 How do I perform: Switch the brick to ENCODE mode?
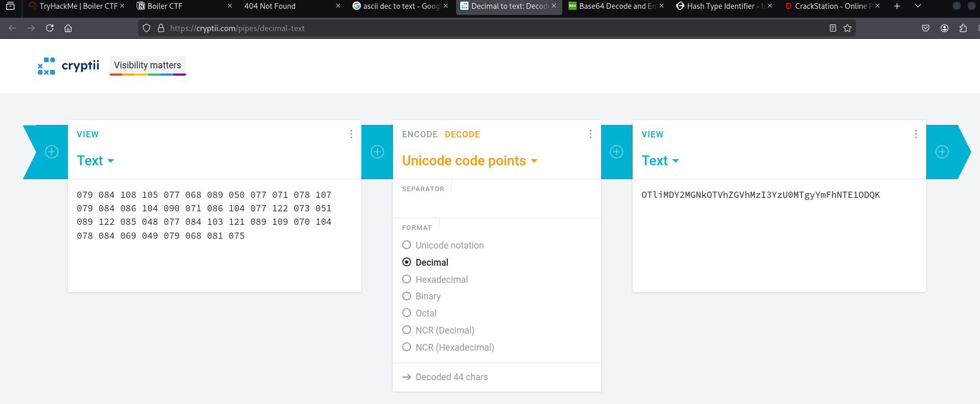419,135
